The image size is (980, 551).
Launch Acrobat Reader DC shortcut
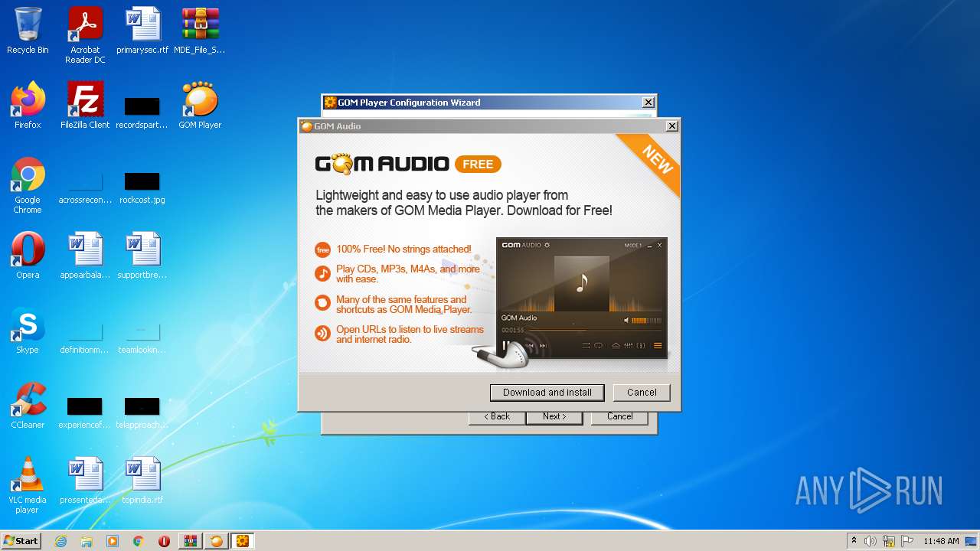pyautogui.click(x=85, y=35)
